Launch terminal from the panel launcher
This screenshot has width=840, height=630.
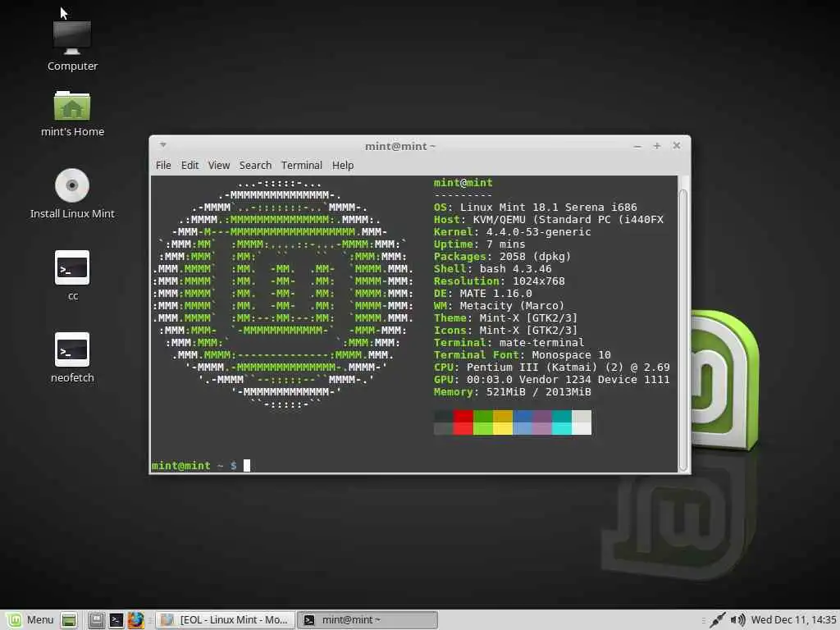coord(116,620)
